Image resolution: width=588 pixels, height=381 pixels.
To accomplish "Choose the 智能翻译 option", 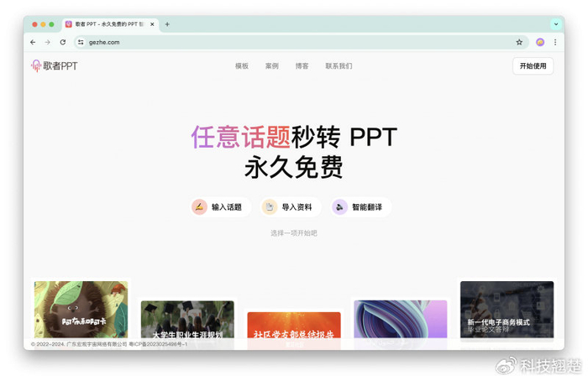I will pyautogui.click(x=360, y=206).
